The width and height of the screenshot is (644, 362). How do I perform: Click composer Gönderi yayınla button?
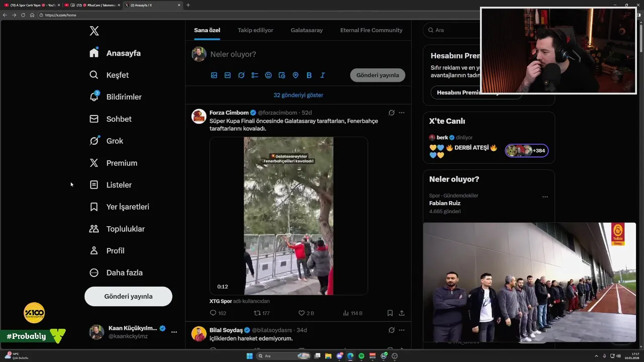pos(377,75)
